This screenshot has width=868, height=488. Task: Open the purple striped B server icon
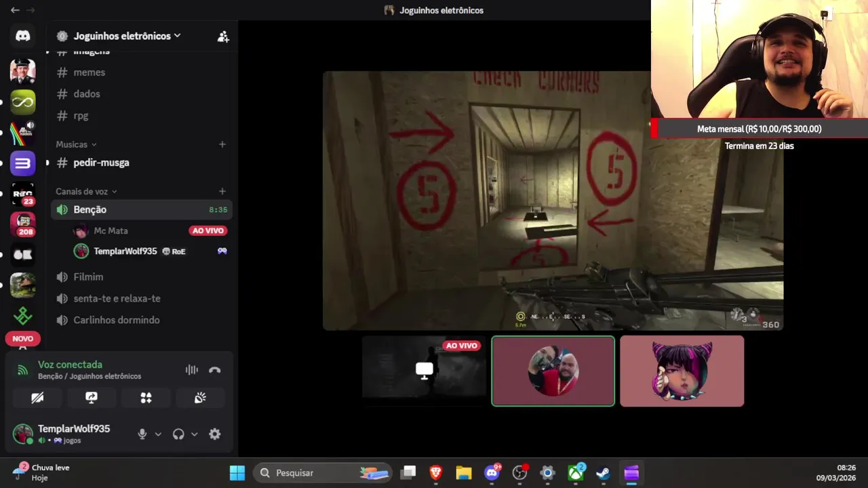[23, 163]
